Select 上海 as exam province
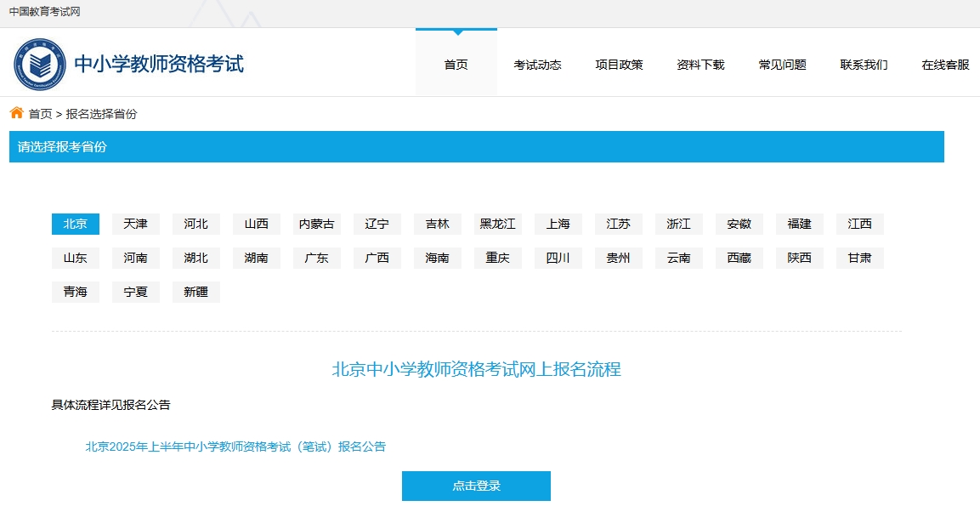980x512 pixels. pos(558,225)
